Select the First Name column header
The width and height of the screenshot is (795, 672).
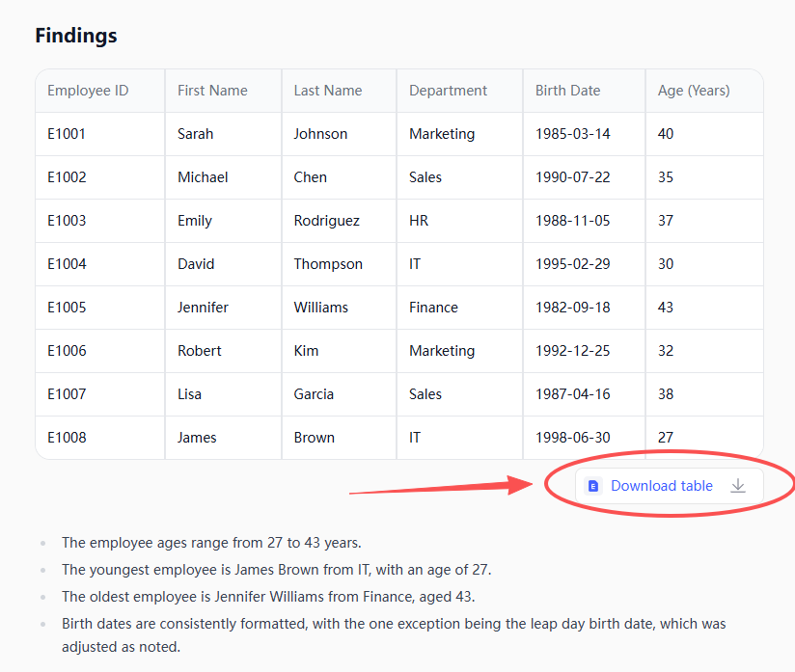coord(212,91)
